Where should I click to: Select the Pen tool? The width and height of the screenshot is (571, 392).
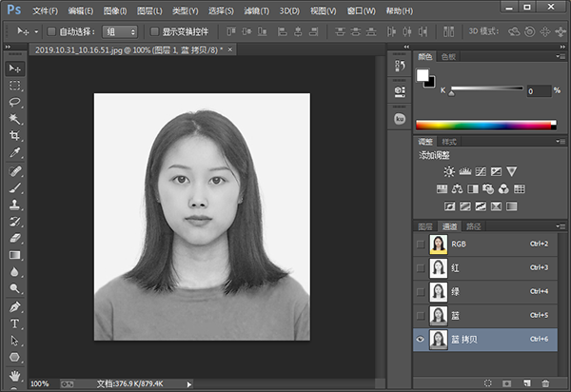click(15, 306)
